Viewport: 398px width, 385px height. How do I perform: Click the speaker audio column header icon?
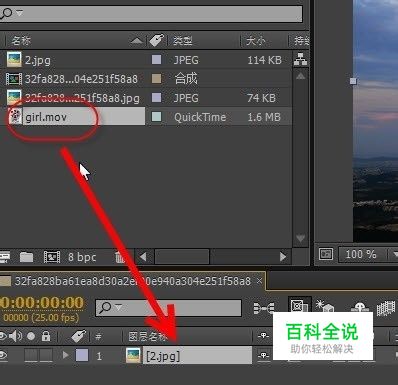(15, 336)
